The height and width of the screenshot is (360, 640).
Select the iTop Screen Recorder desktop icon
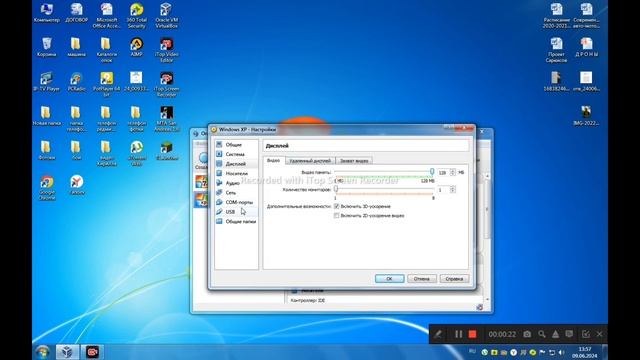167,84
